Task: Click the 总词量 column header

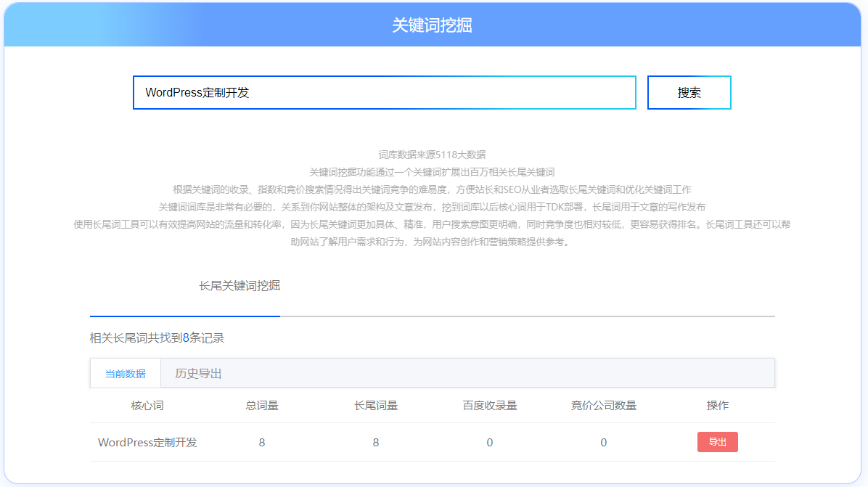Action: tap(261, 406)
